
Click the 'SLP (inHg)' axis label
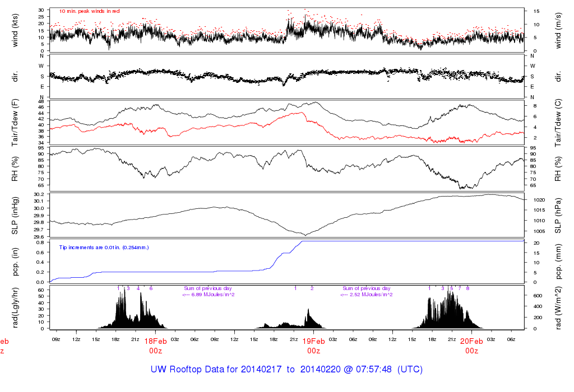coord(15,216)
